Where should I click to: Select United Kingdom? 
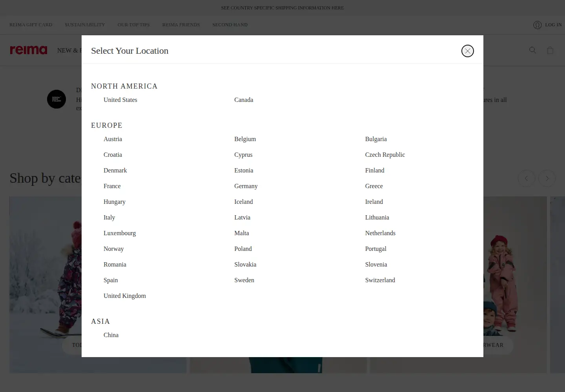pos(125,296)
